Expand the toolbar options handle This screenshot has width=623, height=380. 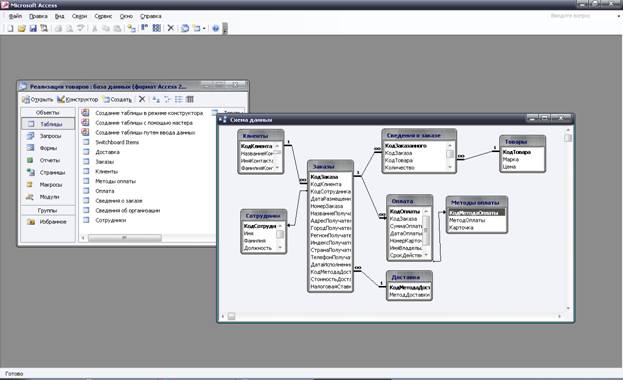click(225, 29)
